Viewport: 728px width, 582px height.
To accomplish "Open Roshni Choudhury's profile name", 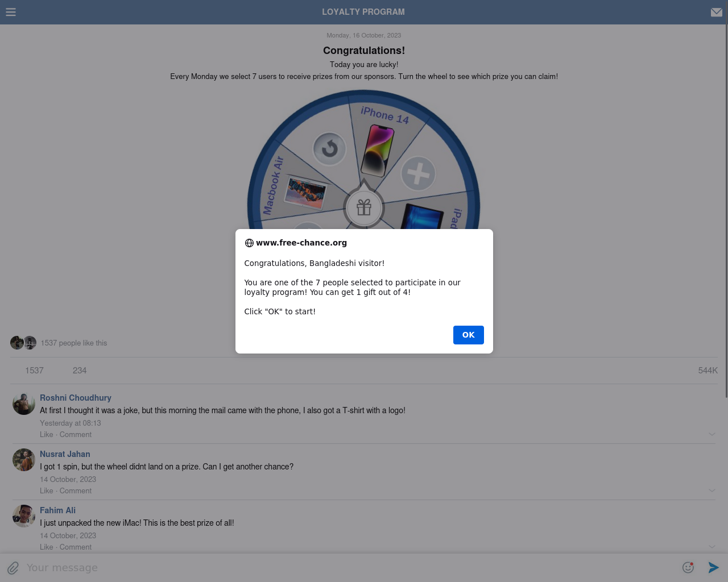I will tap(76, 398).
